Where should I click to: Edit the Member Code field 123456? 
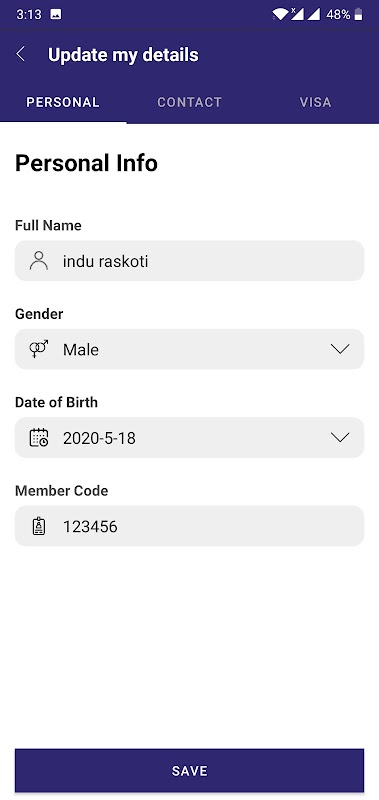(189, 526)
